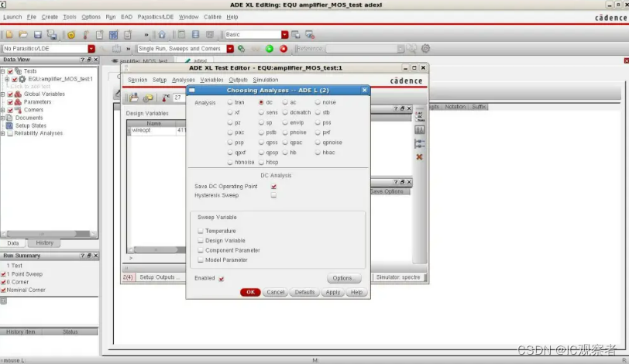Open the Outputs menu in Test Editor
The height and width of the screenshot is (364, 629).
pyautogui.click(x=239, y=80)
